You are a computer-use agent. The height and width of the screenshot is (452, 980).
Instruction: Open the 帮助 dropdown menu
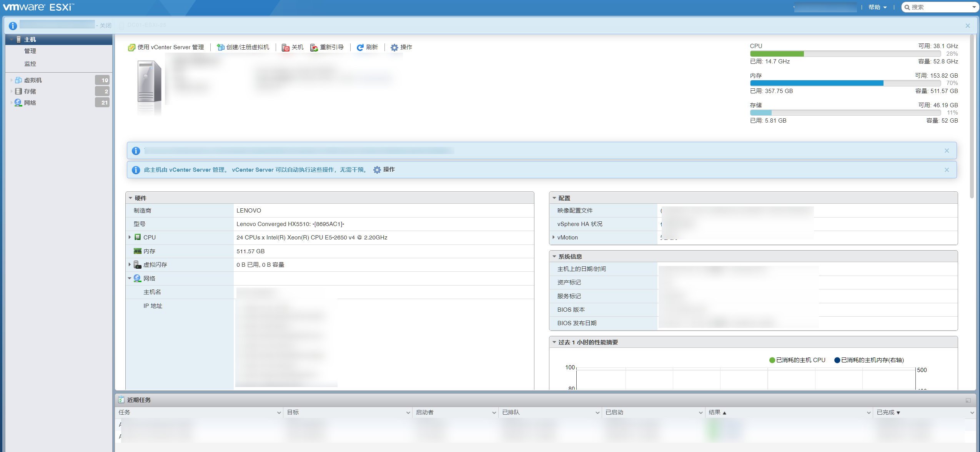point(878,7)
